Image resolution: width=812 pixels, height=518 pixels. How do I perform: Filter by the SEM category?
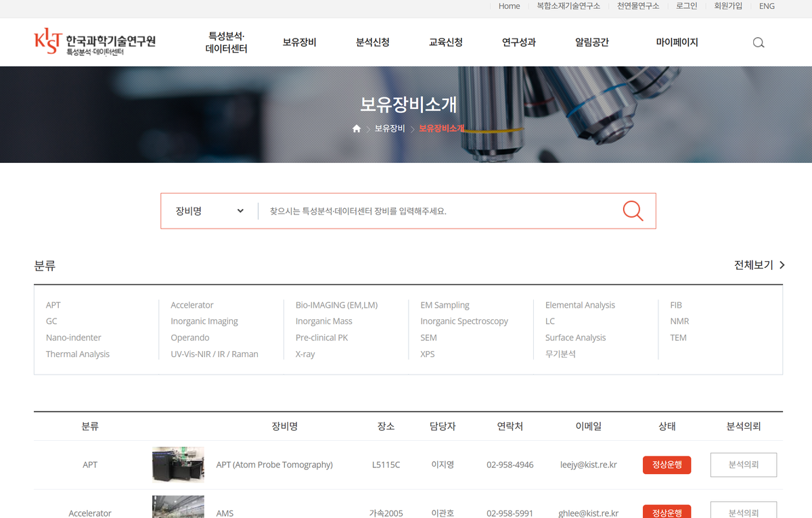pyautogui.click(x=428, y=337)
